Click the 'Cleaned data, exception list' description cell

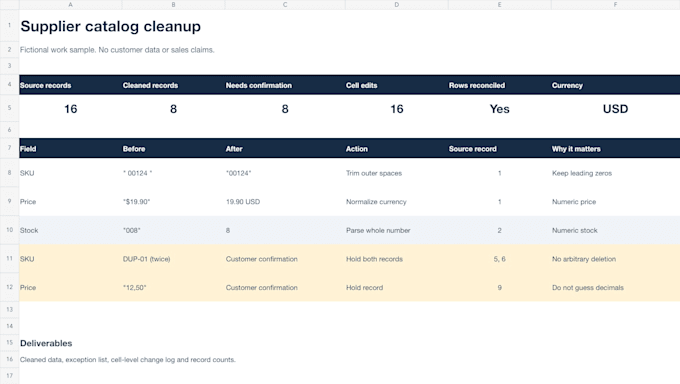click(x=128, y=360)
